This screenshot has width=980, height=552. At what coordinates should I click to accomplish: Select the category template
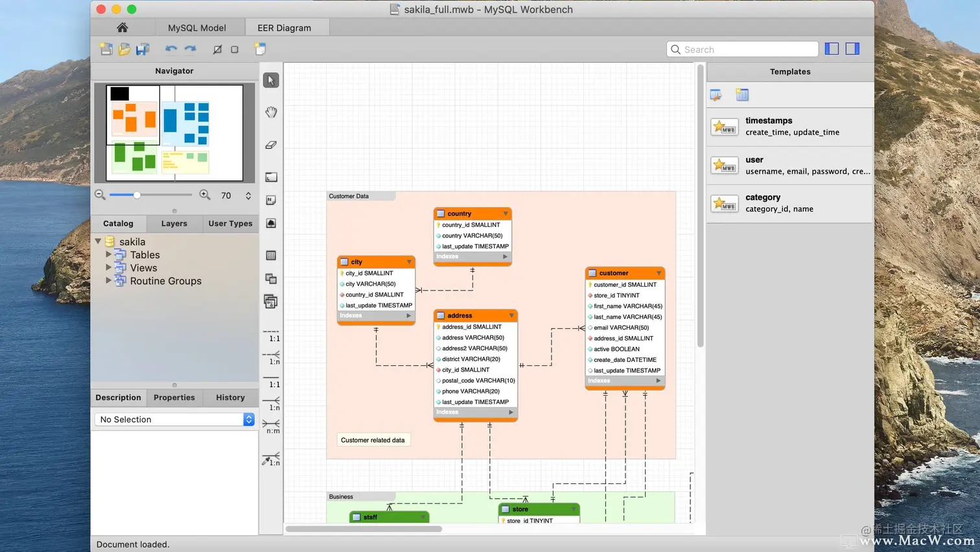click(x=790, y=204)
